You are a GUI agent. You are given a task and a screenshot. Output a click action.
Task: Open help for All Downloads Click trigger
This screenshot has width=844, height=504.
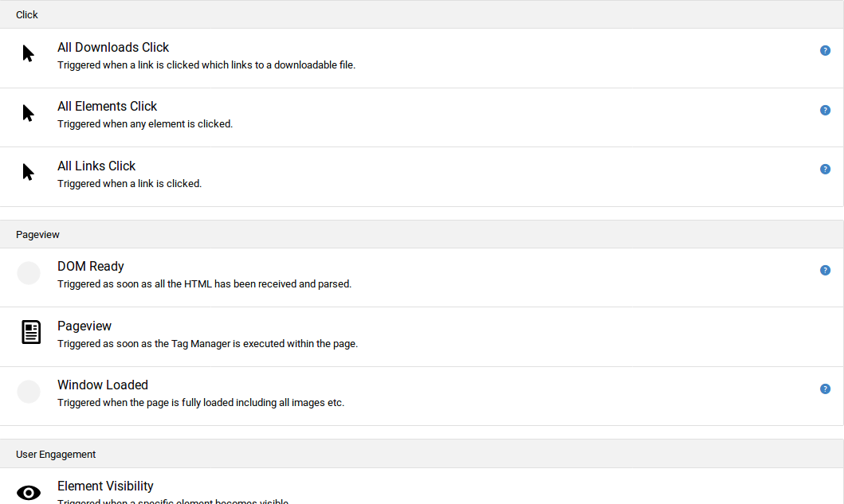coord(825,51)
